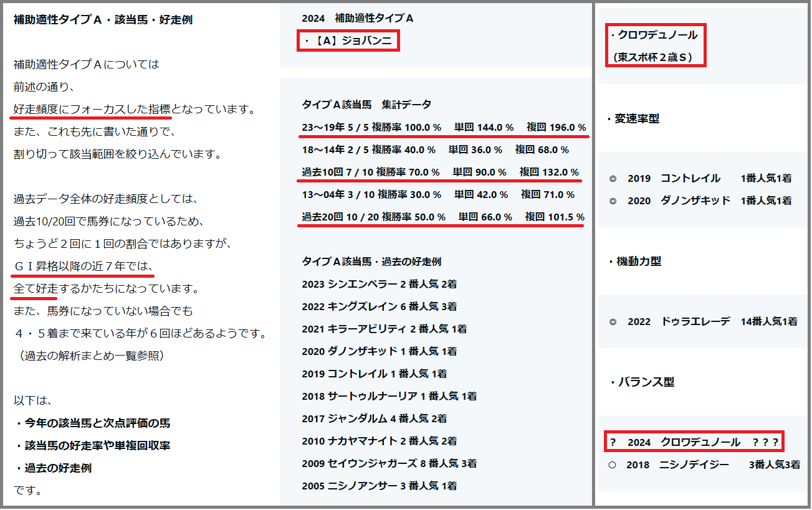Click row ? 2024 クロワデュノール ???
812x510 pixels.
pyautogui.click(x=694, y=442)
